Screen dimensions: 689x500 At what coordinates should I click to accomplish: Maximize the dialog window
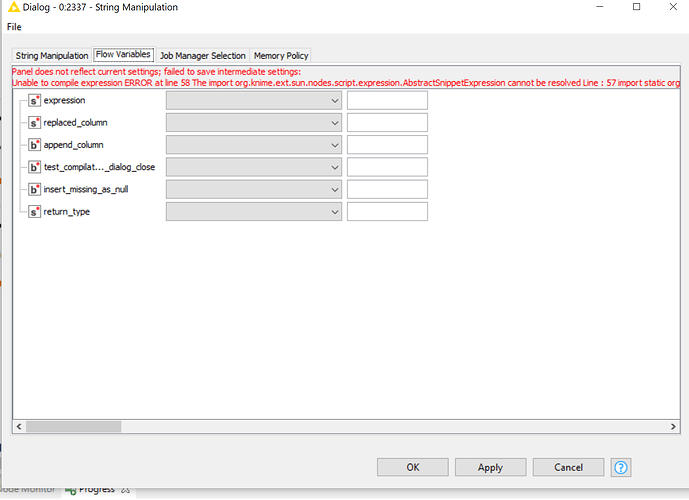(x=636, y=7)
